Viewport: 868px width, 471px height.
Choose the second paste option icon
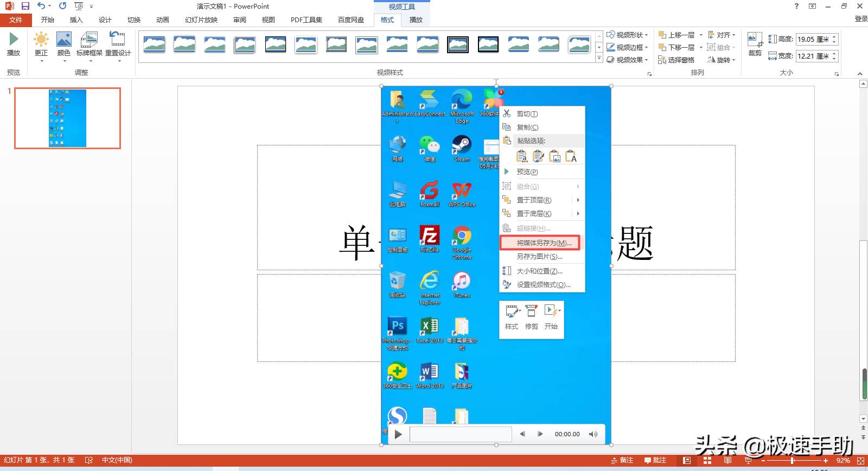(x=538, y=156)
